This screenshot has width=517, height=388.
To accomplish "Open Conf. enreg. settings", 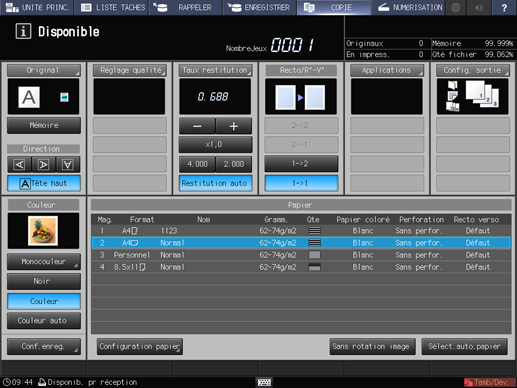I will tap(44, 347).
